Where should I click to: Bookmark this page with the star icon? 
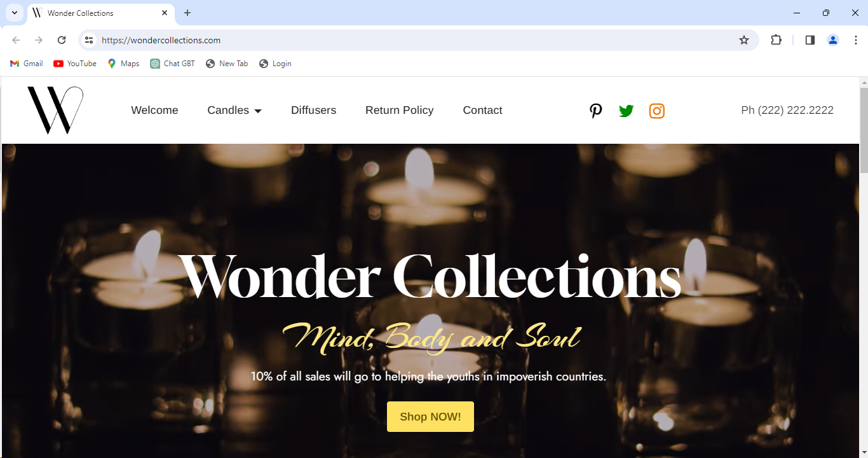[744, 40]
